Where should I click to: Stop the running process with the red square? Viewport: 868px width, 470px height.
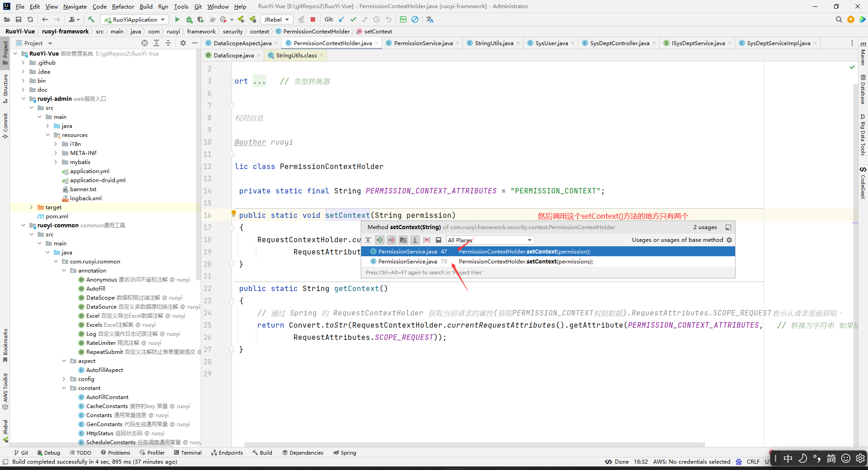312,19
